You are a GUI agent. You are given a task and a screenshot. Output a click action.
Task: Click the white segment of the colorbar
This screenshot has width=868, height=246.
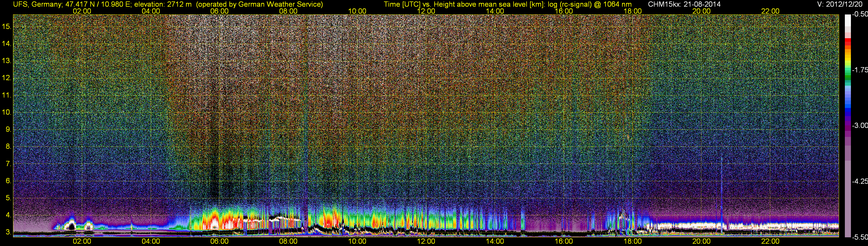click(847, 21)
